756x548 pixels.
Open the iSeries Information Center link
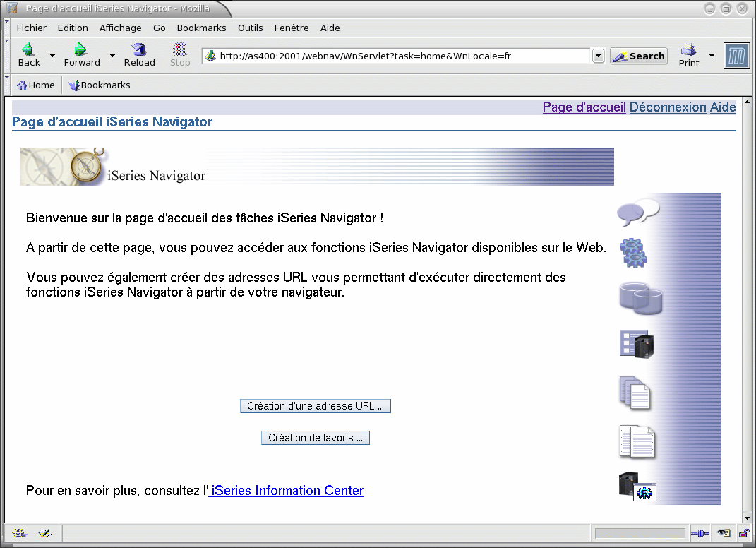click(x=287, y=491)
